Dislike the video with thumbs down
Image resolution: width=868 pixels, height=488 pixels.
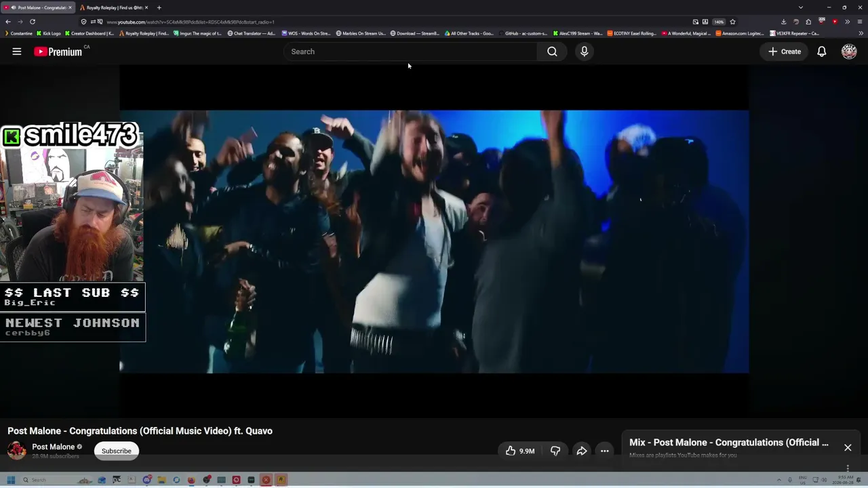coord(555,451)
